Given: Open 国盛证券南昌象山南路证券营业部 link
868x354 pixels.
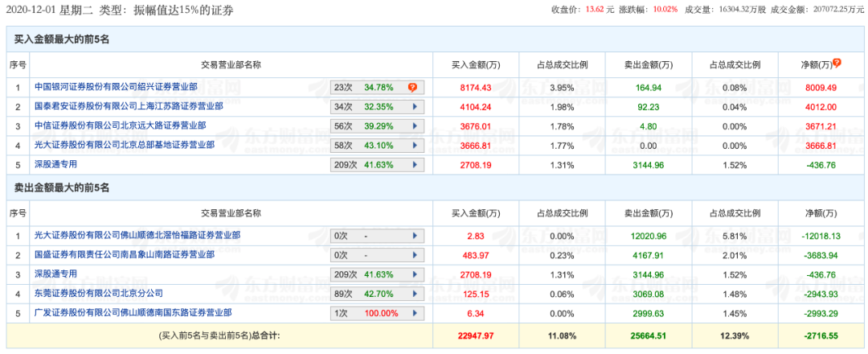Looking at the screenshot, I should point(125,255).
